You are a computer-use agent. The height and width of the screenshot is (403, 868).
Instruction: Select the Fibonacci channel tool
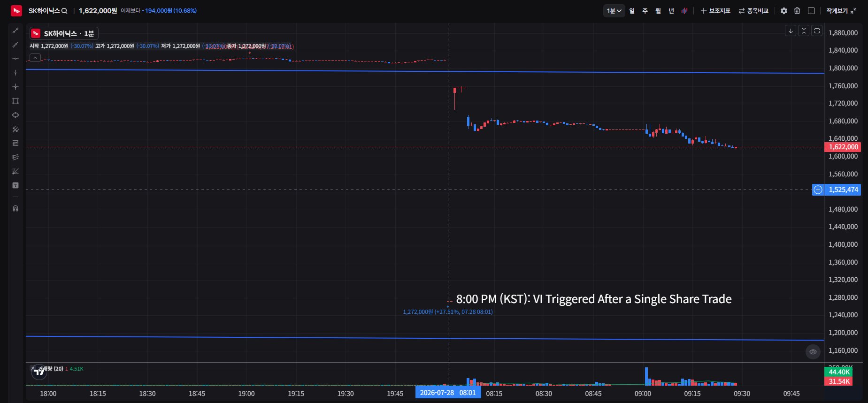(15, 157)
